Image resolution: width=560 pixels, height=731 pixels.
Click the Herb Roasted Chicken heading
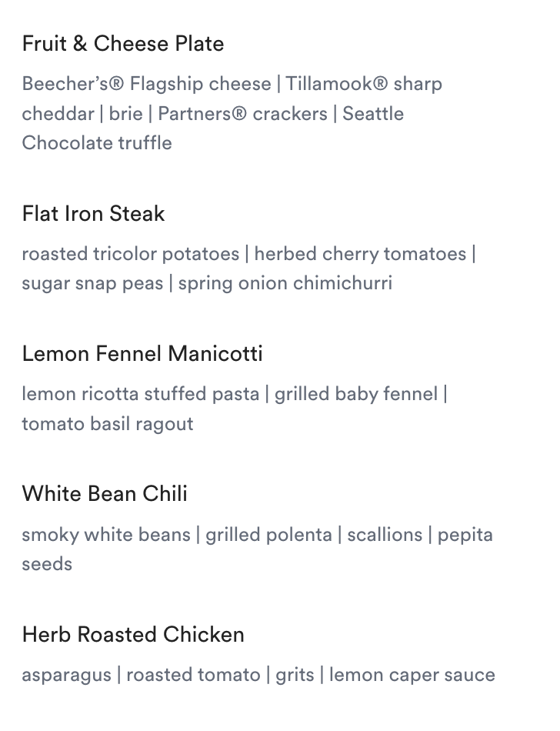tap(133, 635)
